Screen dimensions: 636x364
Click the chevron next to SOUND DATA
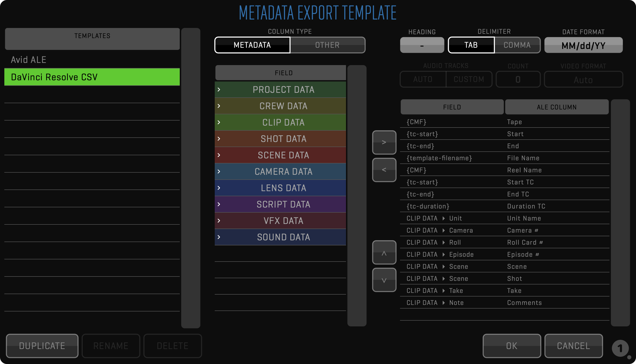click(219, 237)
